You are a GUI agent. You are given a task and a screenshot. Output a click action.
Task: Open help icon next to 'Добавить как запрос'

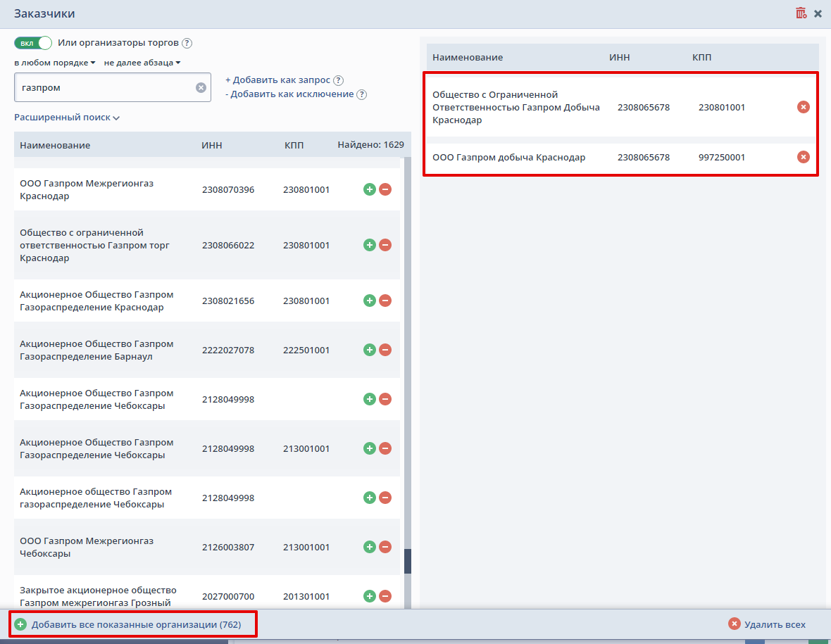338,80
